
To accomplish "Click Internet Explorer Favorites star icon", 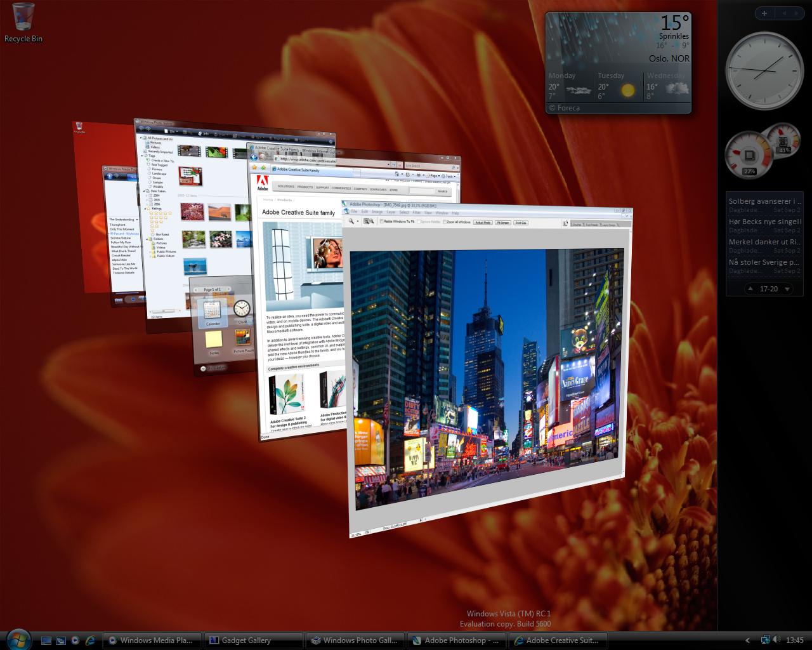I will (254, 167).
